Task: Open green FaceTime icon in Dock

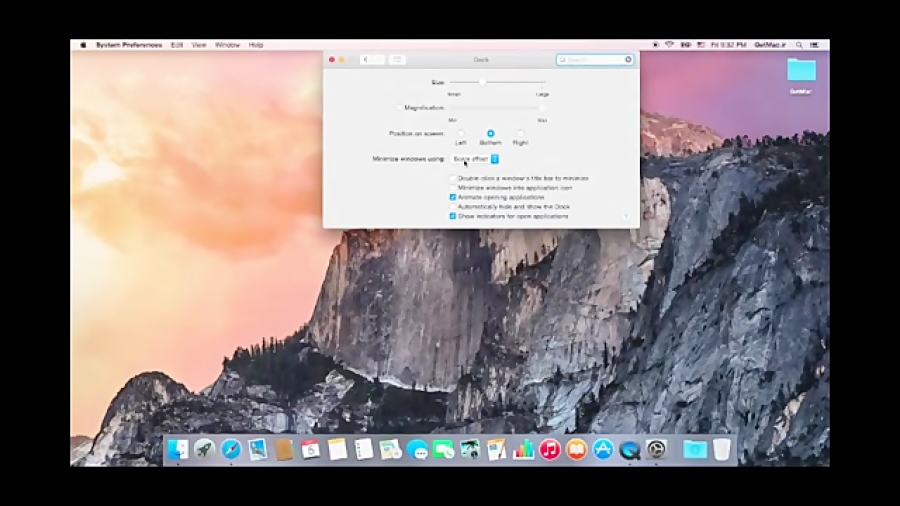Action: (444, 449)
